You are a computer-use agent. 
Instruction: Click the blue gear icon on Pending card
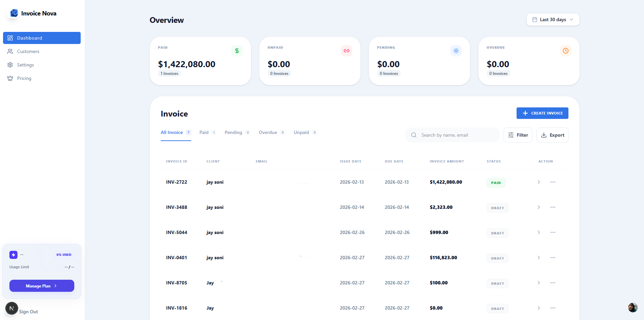pos(456,51)
